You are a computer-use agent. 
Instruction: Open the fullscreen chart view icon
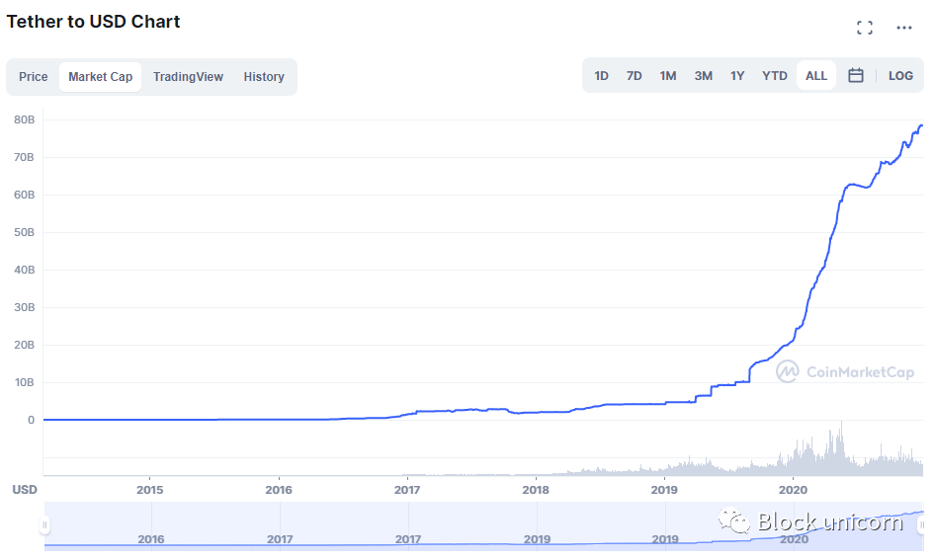tap(864, 28)
